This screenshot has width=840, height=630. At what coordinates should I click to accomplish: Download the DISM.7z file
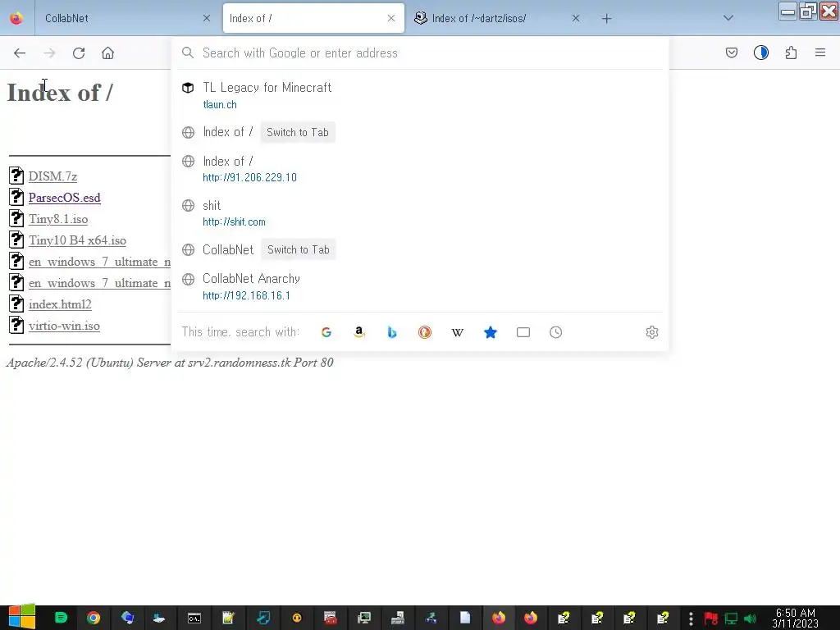(x=52, y=176)
